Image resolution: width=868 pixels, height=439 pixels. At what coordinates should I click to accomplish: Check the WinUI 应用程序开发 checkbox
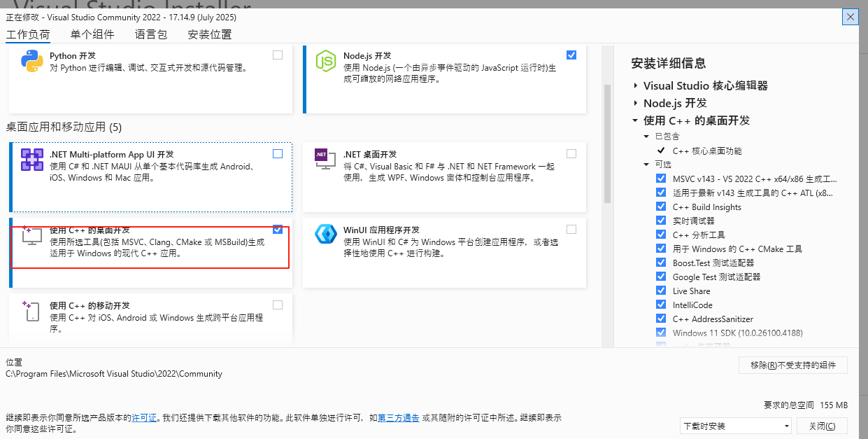click(571, 229)
